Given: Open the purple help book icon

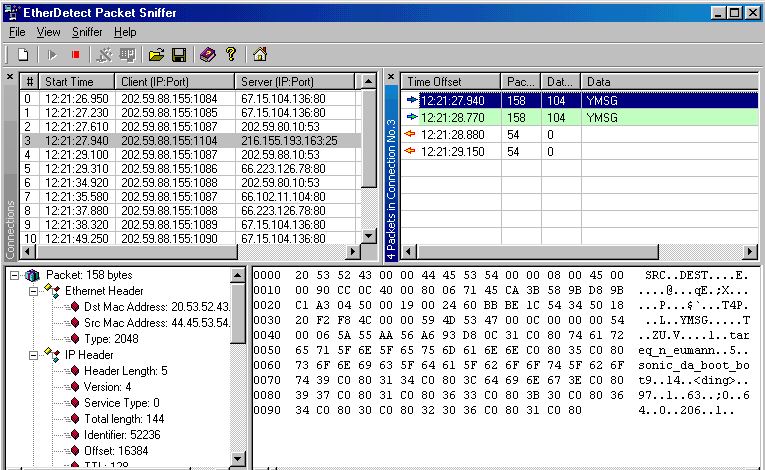Looking at the screenshot, I should click(208, 55).
